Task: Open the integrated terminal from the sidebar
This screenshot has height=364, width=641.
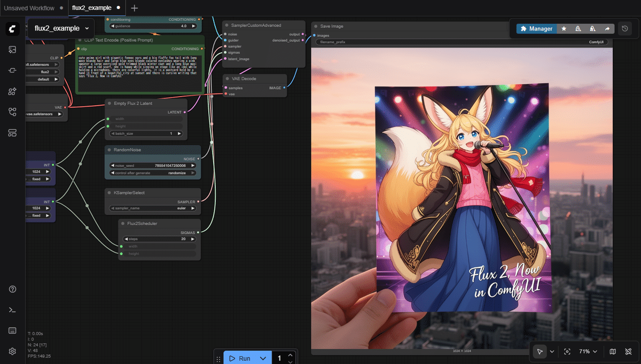Action: coord(12,308)
